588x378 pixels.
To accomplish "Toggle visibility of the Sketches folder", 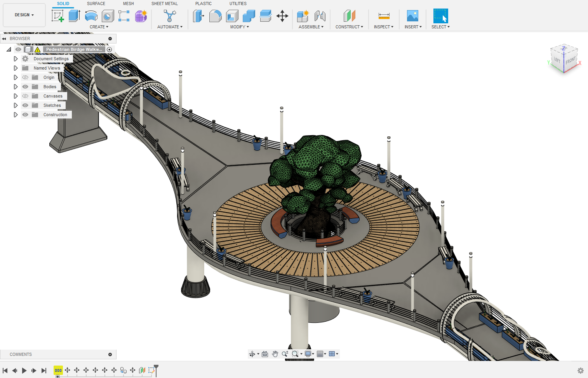I will (25, 105).
